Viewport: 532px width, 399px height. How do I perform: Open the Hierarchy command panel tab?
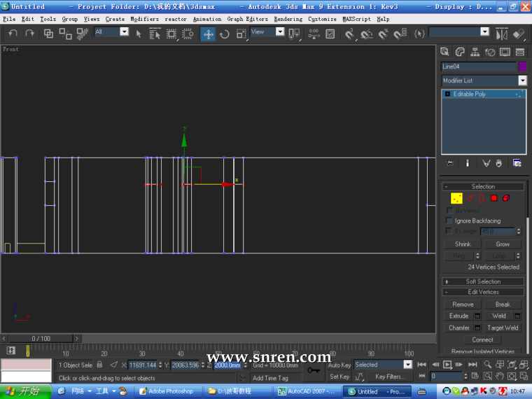tap(475, 52)
